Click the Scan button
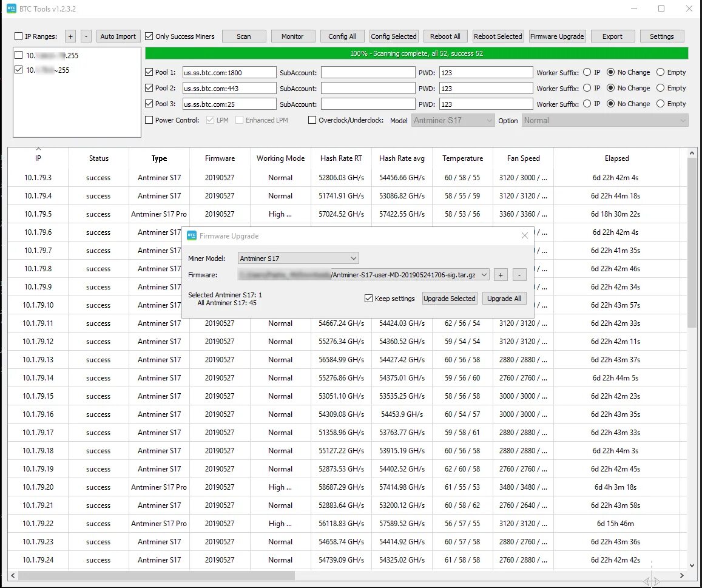The image size is (702, 588). click(x=244, y=36)
